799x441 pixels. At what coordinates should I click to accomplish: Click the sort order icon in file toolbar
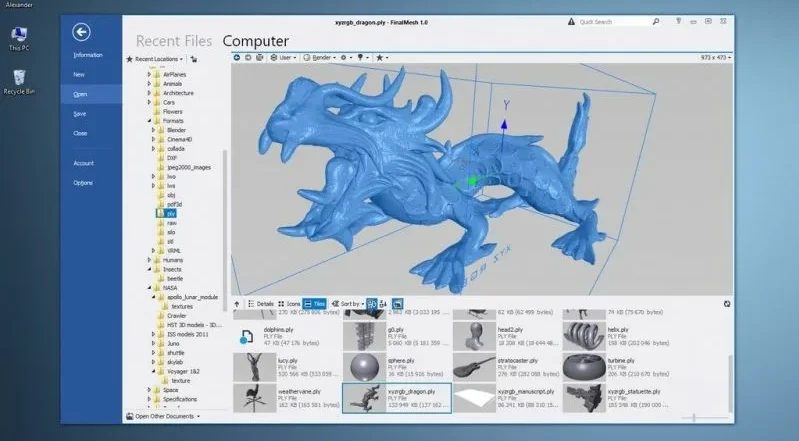[x=383, y=304]
